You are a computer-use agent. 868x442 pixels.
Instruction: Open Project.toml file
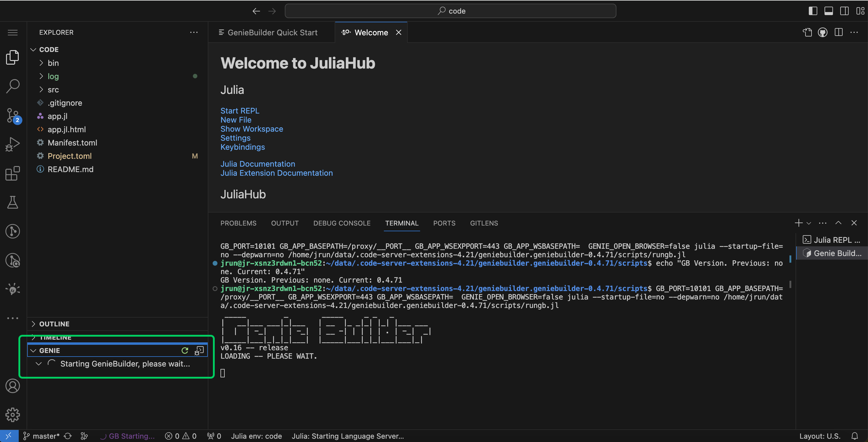tap(69, 156)
